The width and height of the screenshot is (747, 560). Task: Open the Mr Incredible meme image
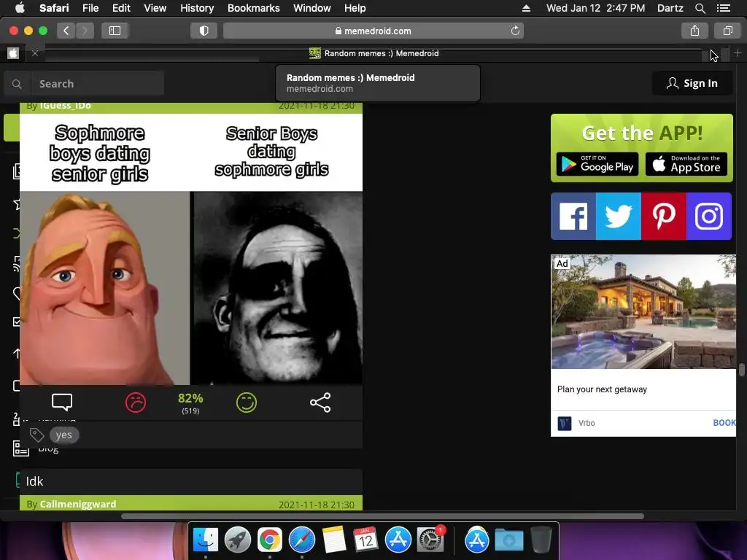tap(191, 249)
